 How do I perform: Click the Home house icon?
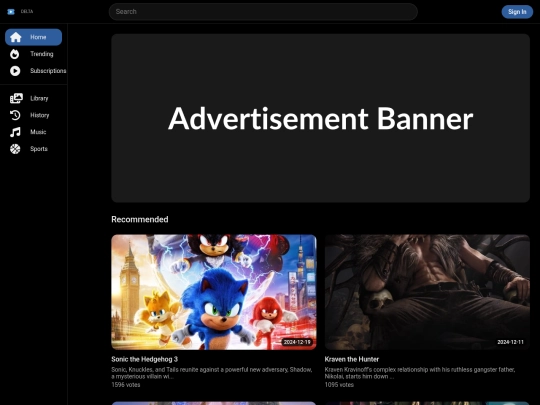(15, 37)
